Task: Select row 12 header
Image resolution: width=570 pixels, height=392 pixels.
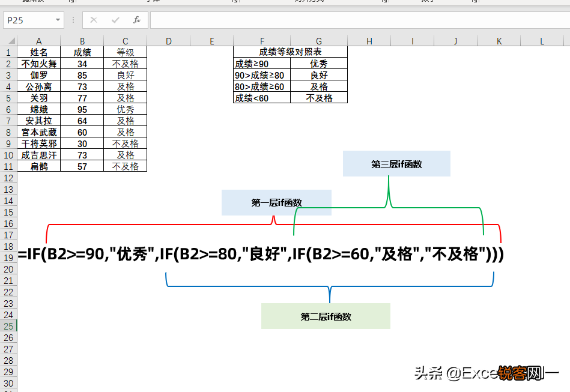Action: click(x=8, y=178)
